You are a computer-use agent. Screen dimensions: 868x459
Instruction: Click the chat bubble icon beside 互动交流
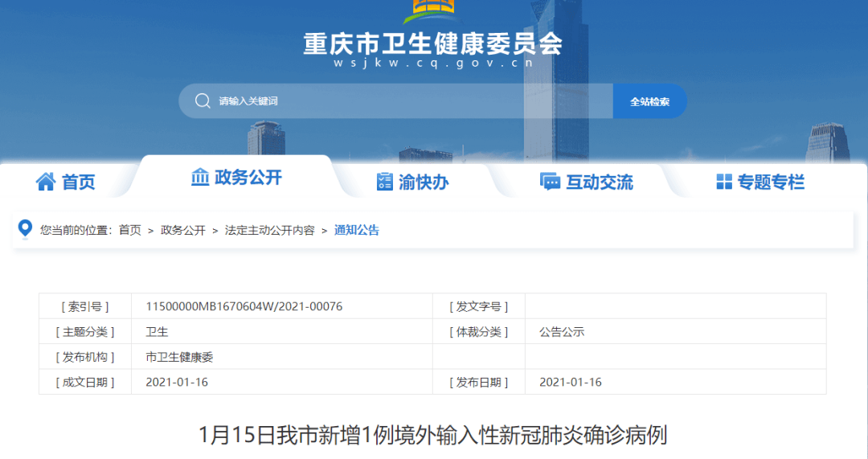tap(550, 181)
